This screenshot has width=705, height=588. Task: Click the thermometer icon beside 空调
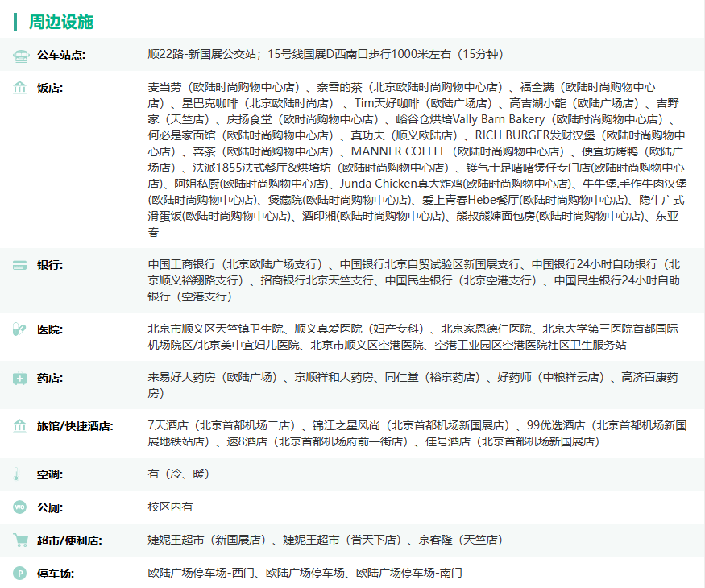pyautogui.click(x=17, y=474)
